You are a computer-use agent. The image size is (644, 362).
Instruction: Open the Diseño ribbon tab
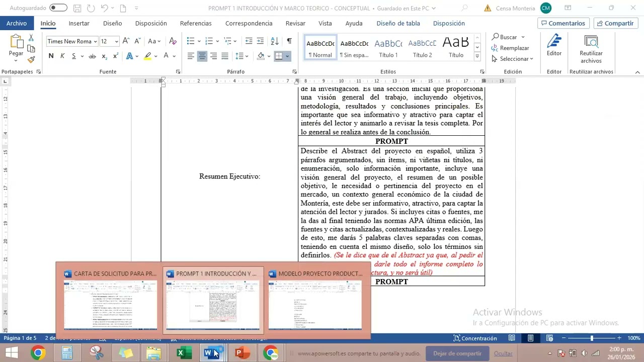(113, 23)
